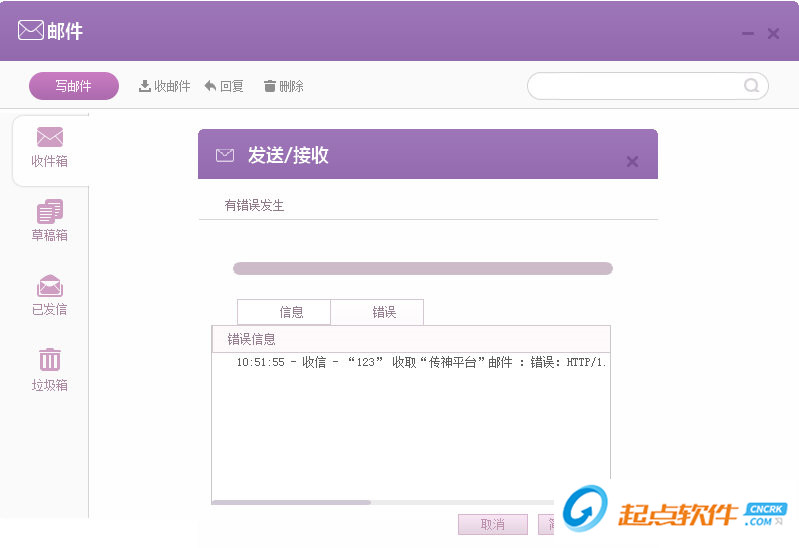Click the error list horizontal scrollbar

coord(291,502)
